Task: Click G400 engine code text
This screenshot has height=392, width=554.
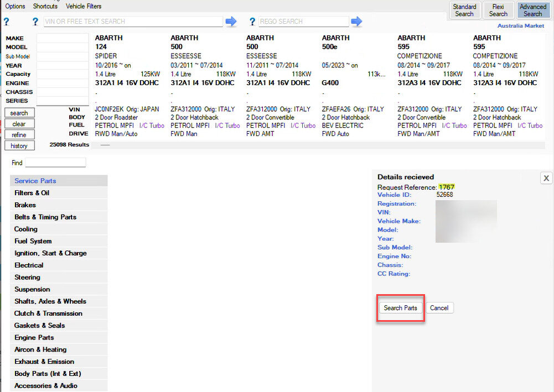Action: (330, 82)
